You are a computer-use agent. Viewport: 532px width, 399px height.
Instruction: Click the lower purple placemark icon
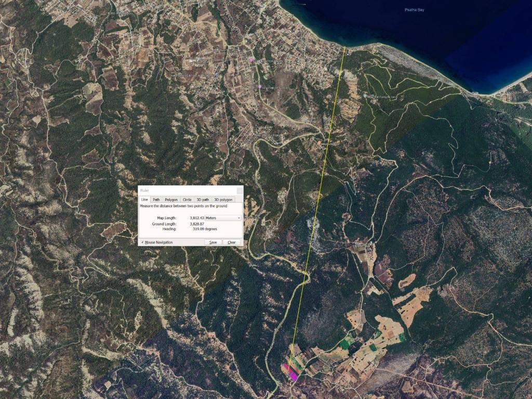[260, 86]
